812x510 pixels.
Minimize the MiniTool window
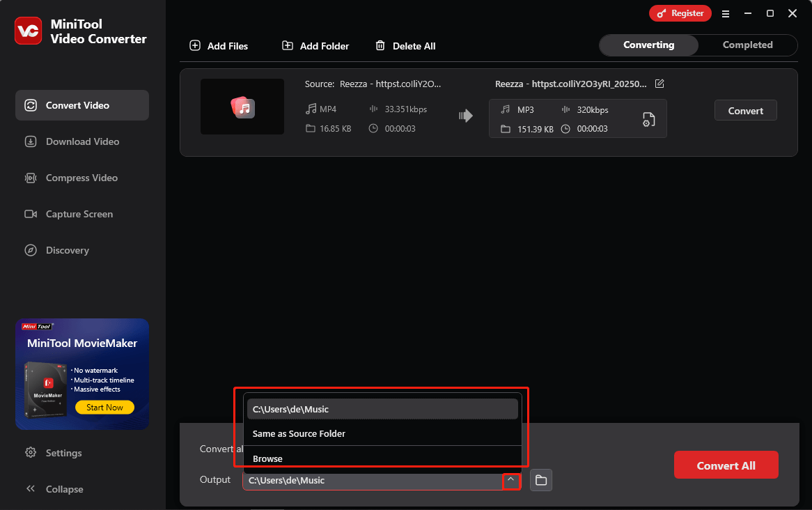point(748,13)
